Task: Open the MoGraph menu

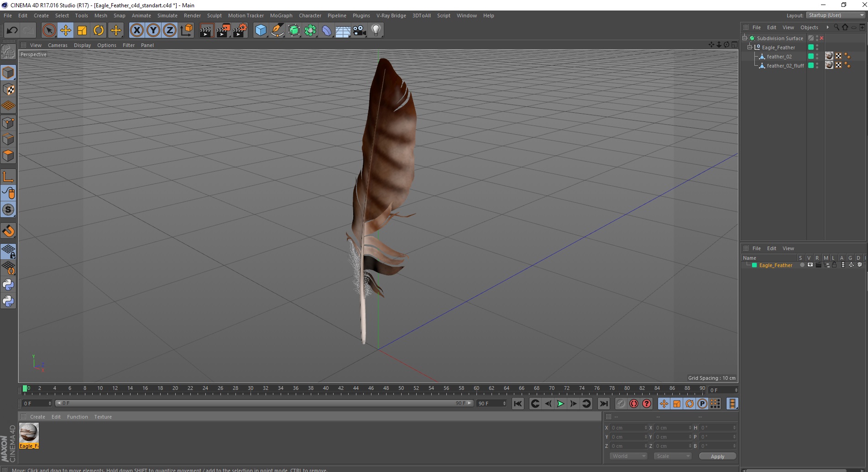Action: coord(281,16)
